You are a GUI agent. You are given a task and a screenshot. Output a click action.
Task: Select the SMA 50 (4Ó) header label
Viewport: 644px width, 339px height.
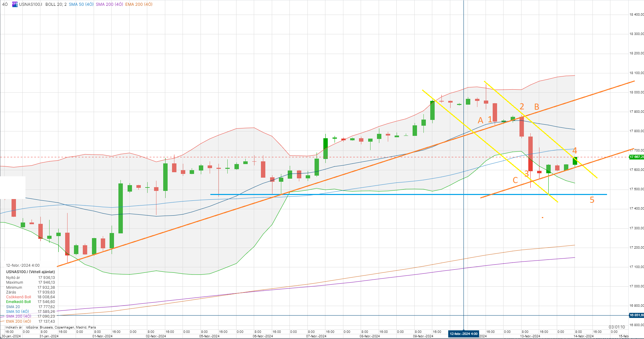(x=81, y=4)
